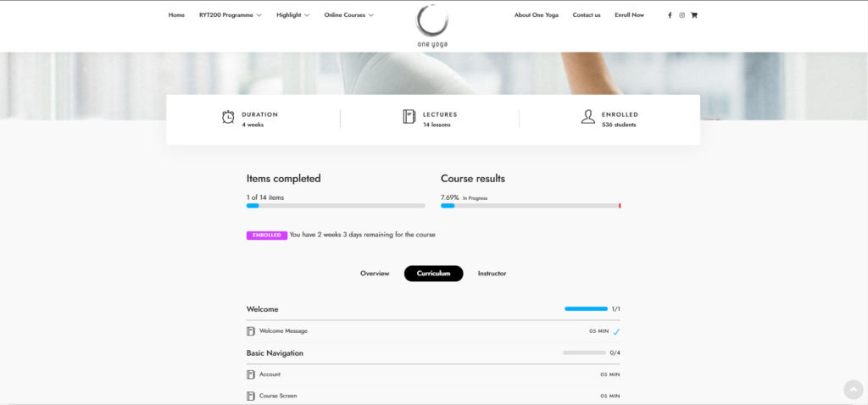
Task: Click the 'Course results' heading
Action: point(473,179)
